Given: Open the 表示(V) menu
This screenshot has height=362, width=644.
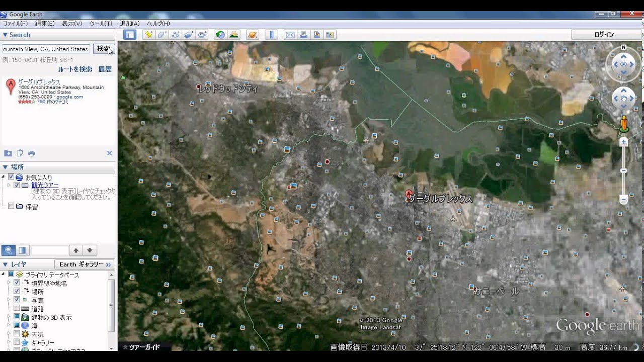Looking at the screenshot, I should pos(72,24).
